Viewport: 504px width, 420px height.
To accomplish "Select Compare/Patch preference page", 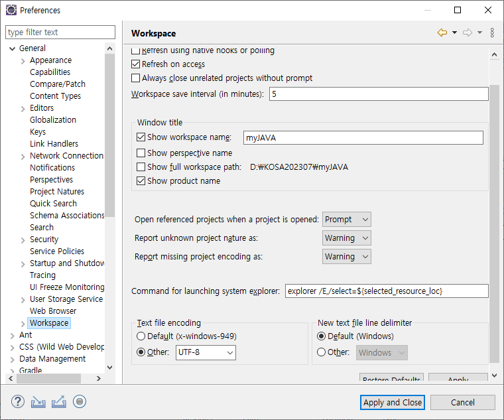I will (58, 84).
